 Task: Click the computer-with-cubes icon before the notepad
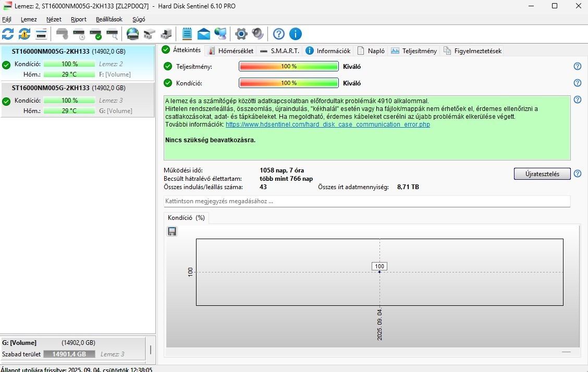pos(166,34)
